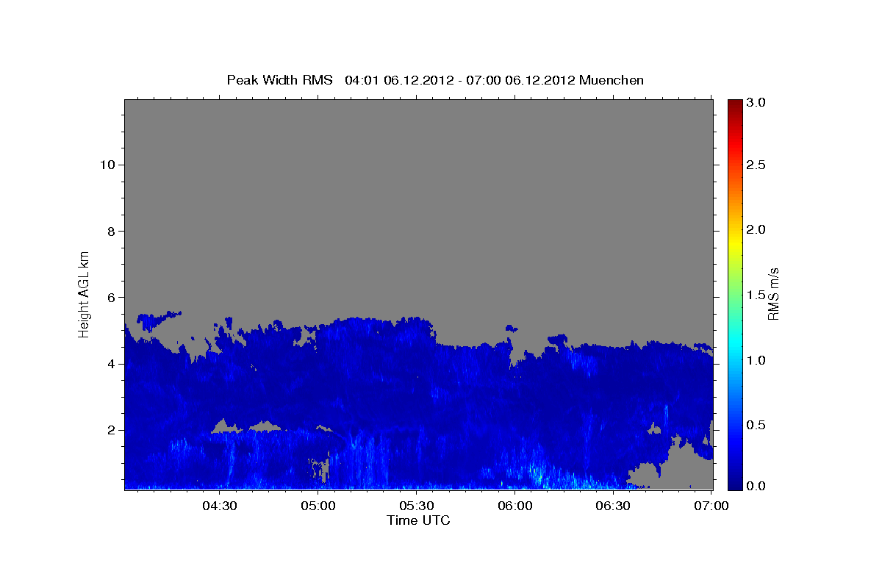
Task: Click the 05:00 time tick label
Action: point(318,506)
